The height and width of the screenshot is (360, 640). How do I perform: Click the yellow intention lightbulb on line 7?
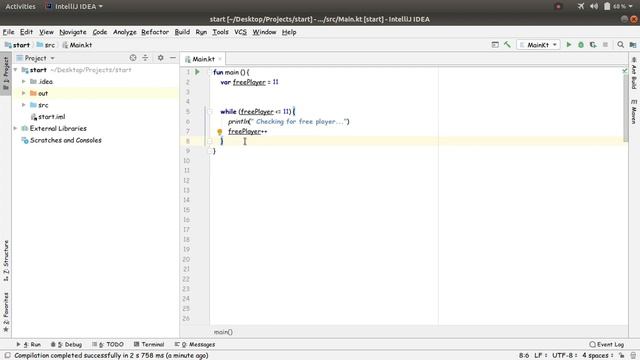point(220,131)
